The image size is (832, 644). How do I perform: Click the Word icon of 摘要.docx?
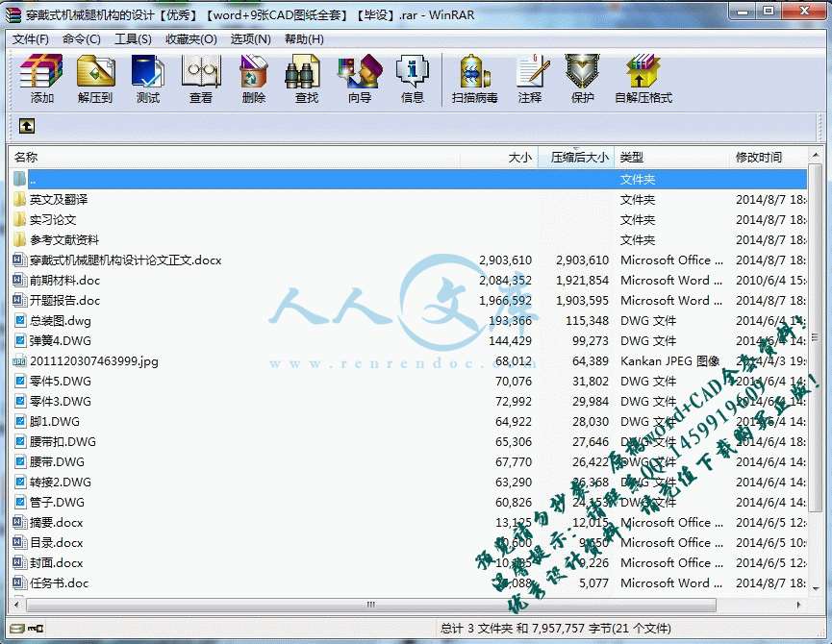[x=19, y=523]
